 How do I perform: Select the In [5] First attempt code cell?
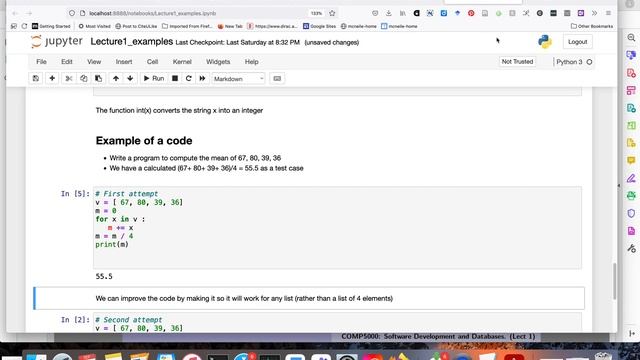pos(337,227)
